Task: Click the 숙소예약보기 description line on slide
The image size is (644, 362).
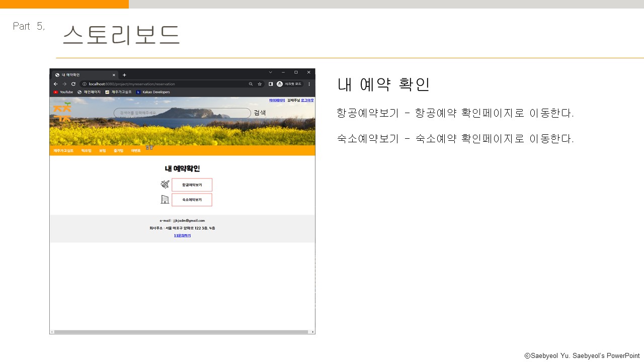Action: pyautogui.click(x=455, y=138)
